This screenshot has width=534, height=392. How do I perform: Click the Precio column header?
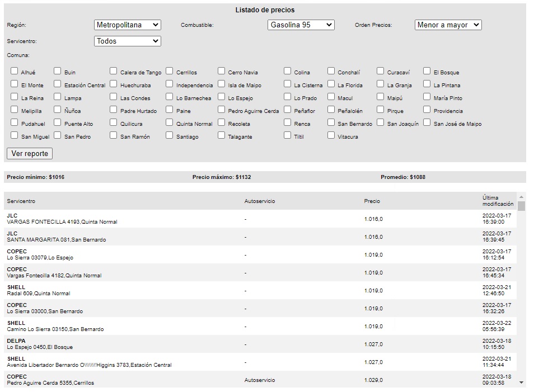pyautogui.click(x=372, y=201)
